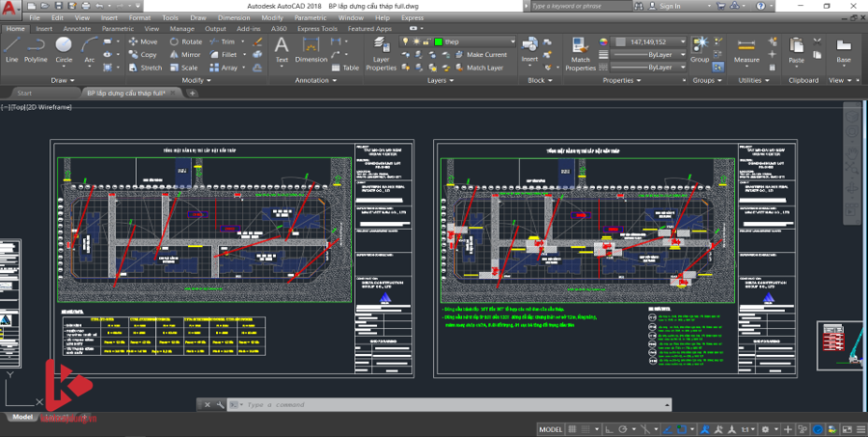Screen dimensions: 868x437
Task: Click the Make Current layer button
Action: [x=480, y=55]
